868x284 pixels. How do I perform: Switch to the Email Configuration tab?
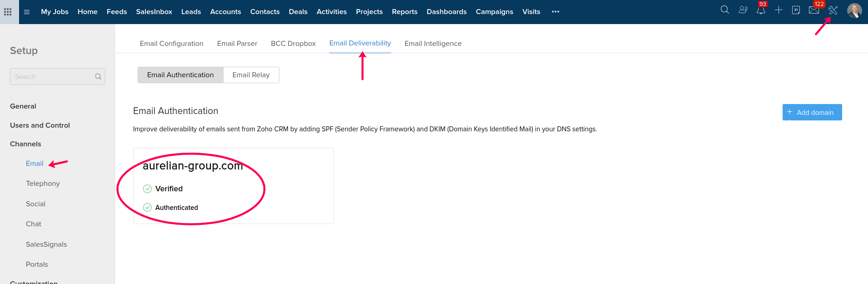click(x=172, y=44)
